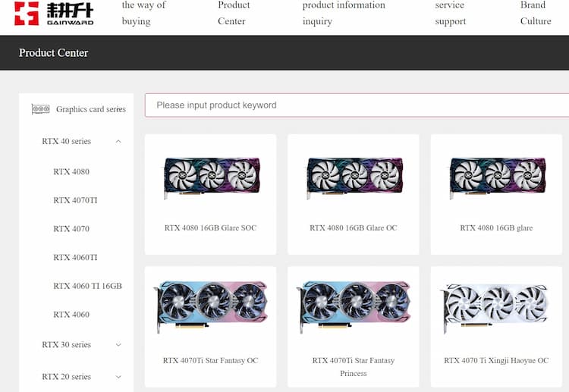Open RTX 4070 Ti Xingji Haoyue OC image
This screenshot has height=392, width=569.
pos(495,309)
